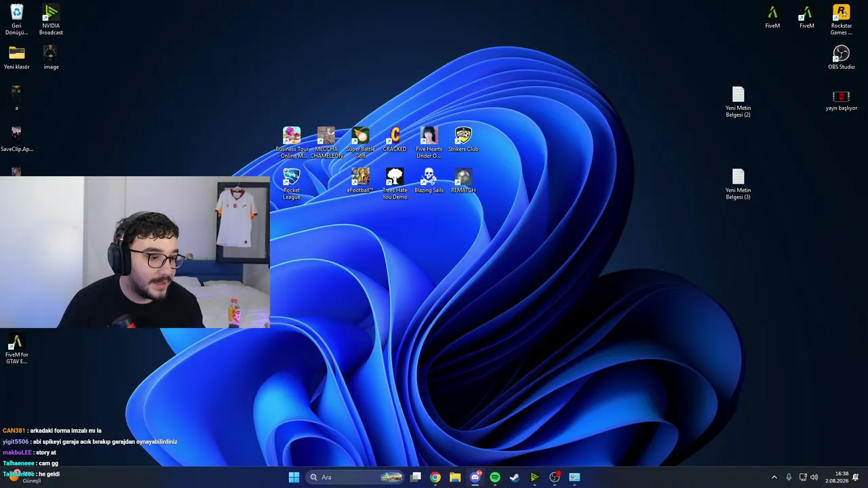868x488 pixels.
Task: Launch the Five Hearts Under One shortcut
Action: pos(429,143)
